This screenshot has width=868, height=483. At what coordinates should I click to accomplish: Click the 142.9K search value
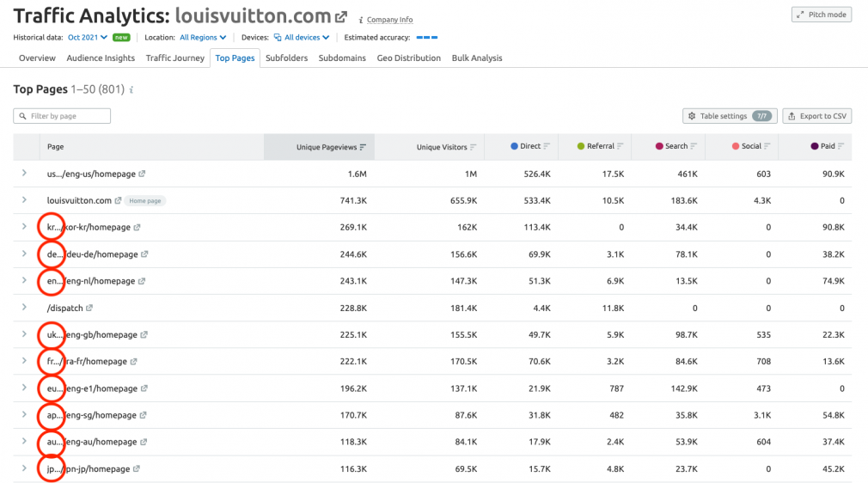click(x=684, y=388)
